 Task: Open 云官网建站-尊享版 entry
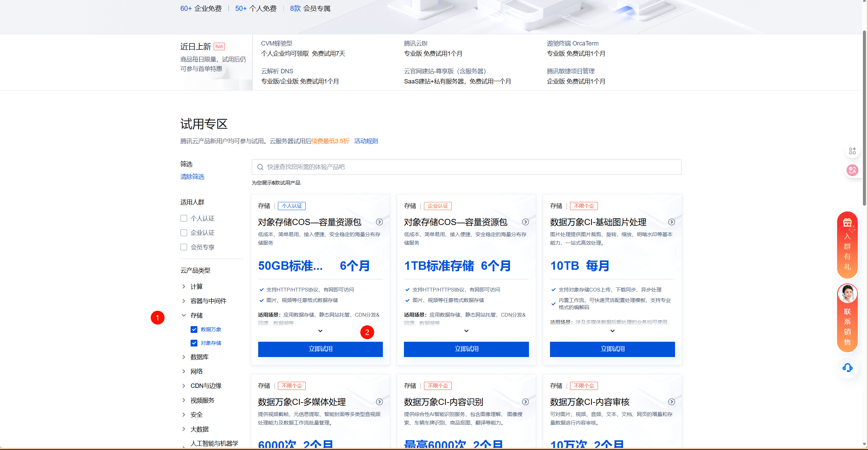(x=458, y=76)
